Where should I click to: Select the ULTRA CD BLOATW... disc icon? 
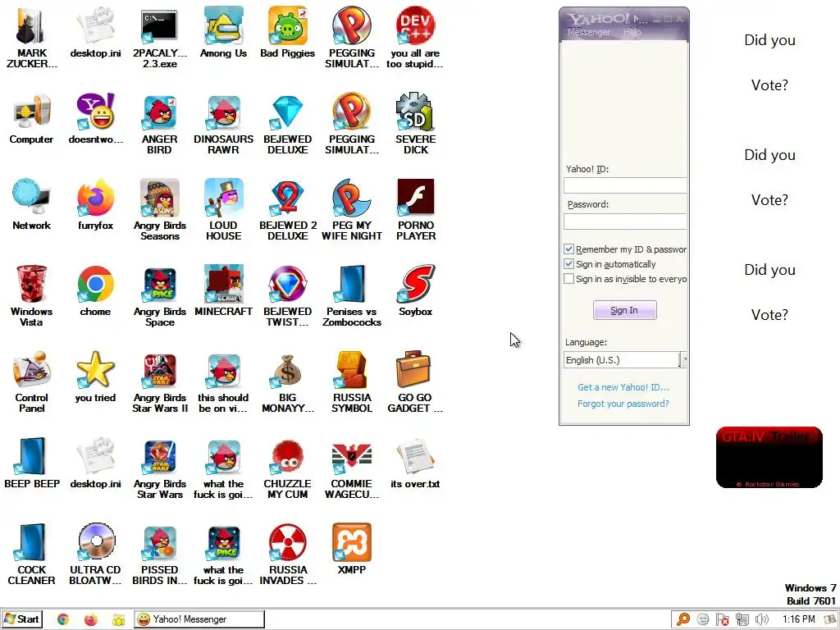(95, 555)
